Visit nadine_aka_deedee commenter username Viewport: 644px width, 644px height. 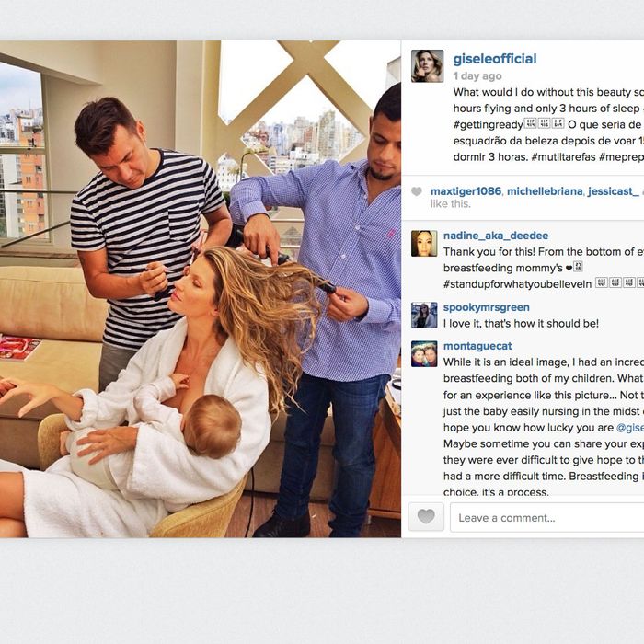tap(496, 236)
